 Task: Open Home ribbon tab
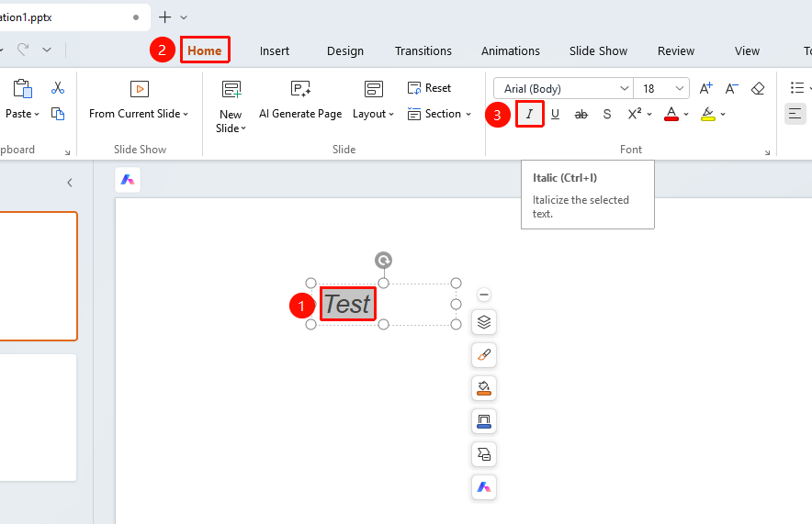205,50
